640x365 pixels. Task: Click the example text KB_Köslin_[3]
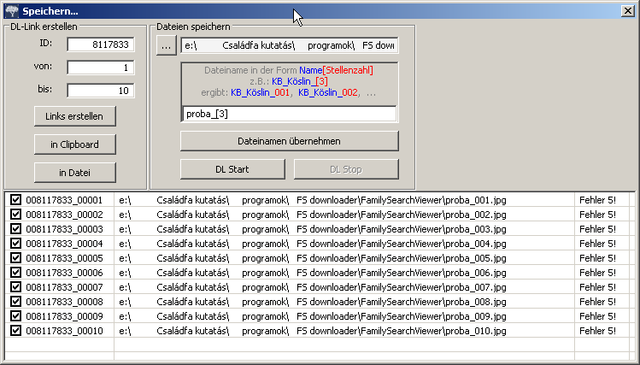(300, 81)
